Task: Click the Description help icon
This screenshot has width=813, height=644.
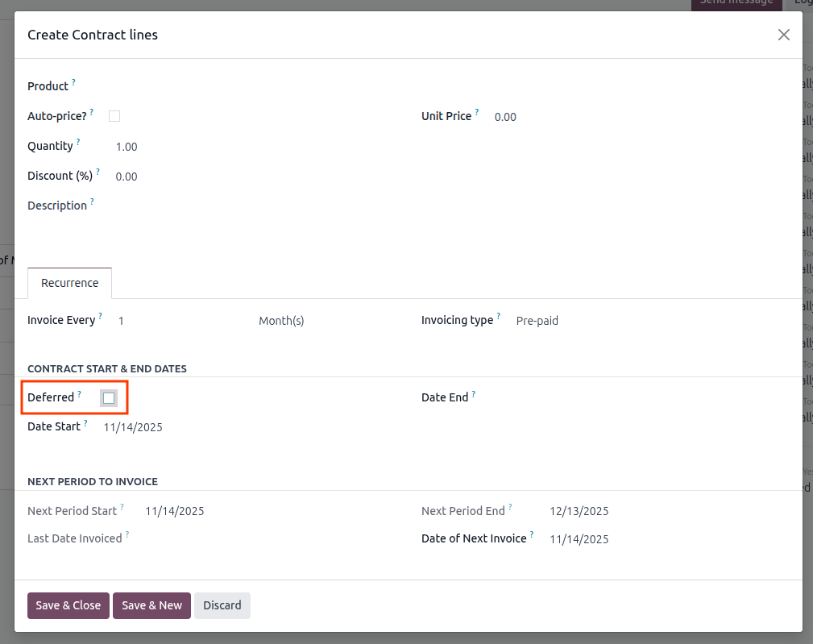Action: pos(93,202)
